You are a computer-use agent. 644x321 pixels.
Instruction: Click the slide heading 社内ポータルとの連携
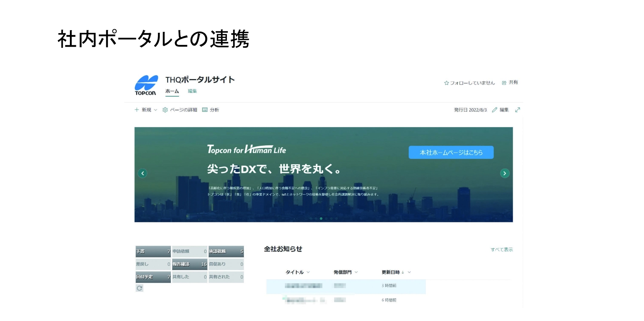click(x=153, y=39)
